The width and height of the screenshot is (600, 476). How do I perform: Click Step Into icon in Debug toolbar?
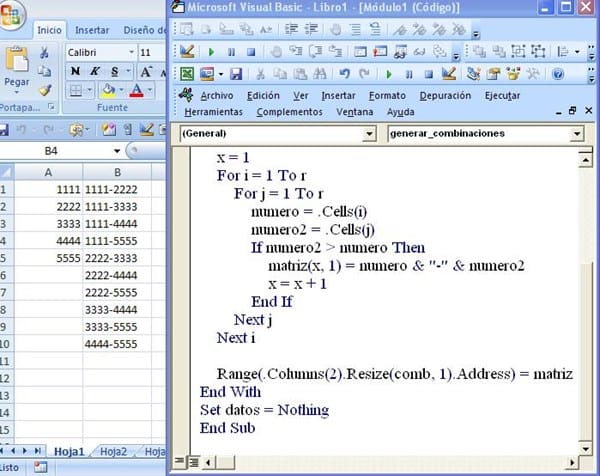coord(295,51)
